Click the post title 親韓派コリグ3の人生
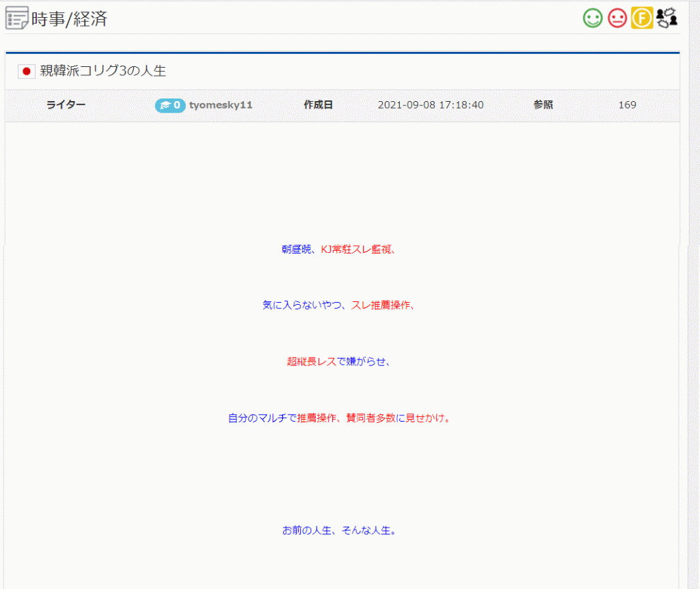This screenshot has width=700, height=589. [x=103, y=71]
